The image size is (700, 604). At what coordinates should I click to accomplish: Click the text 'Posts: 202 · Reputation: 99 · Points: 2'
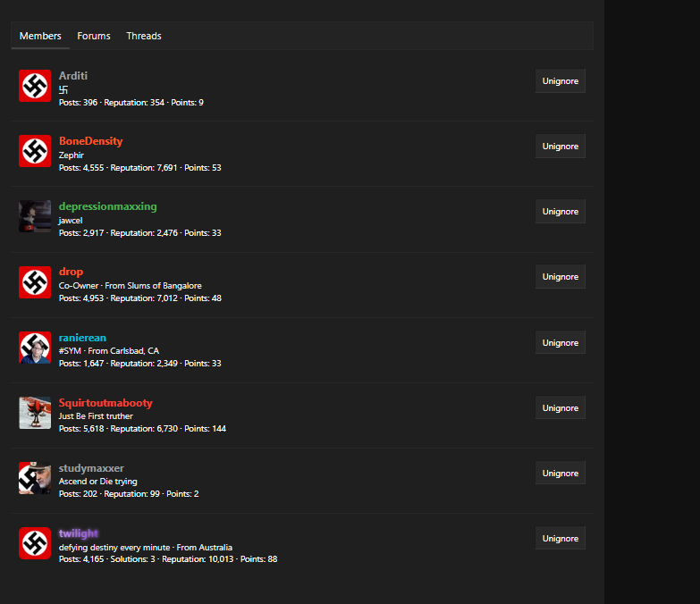pos(129,494)
